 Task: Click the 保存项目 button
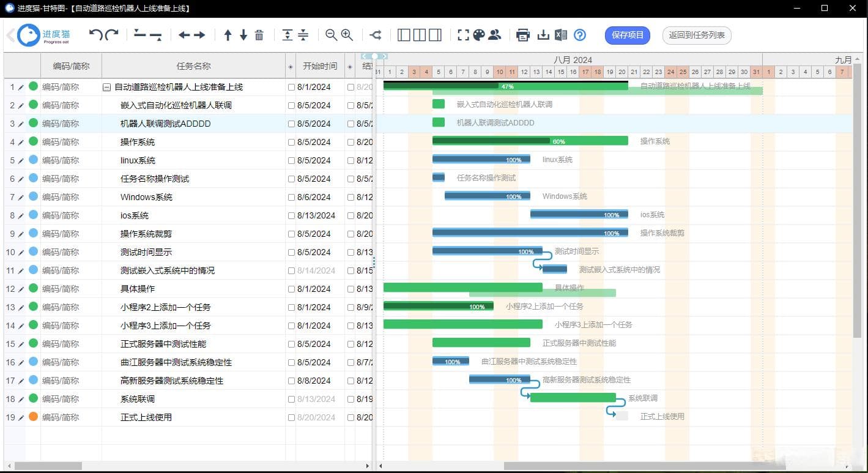click(x=628, y=35)
